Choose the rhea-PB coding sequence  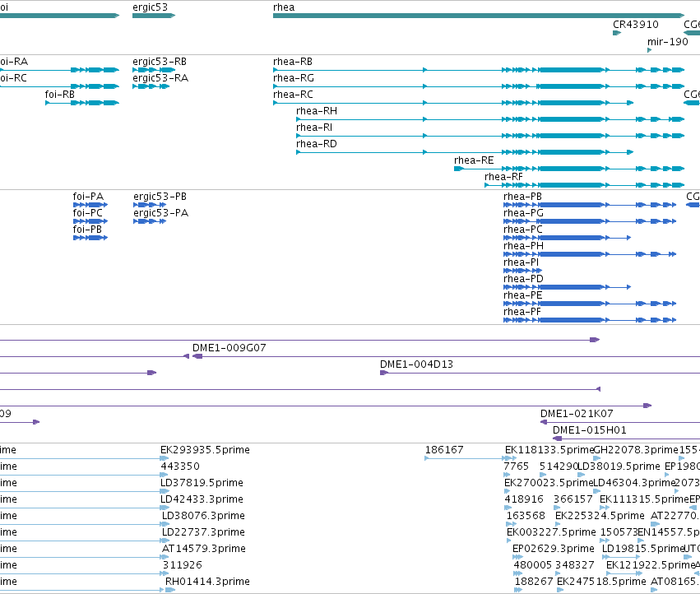point(590,205)
